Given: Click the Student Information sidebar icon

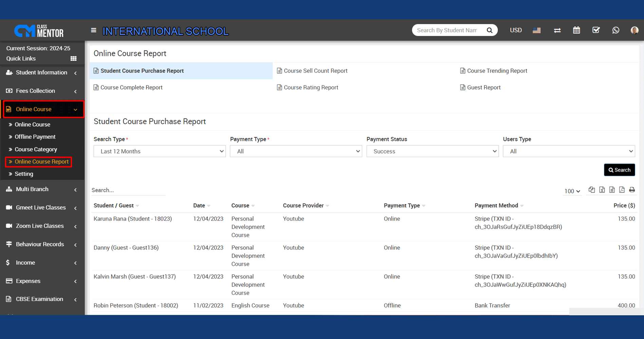Looking at the screenshot, I should point(9,73).
